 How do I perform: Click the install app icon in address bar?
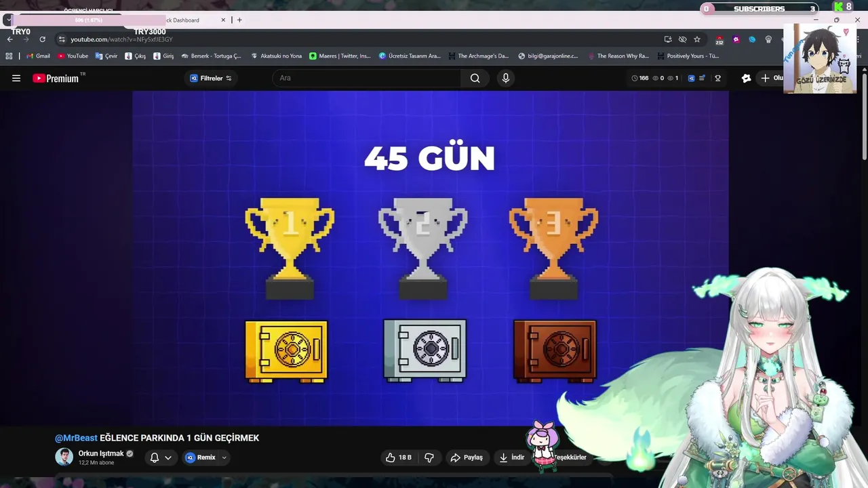click(x=668, y=39)
